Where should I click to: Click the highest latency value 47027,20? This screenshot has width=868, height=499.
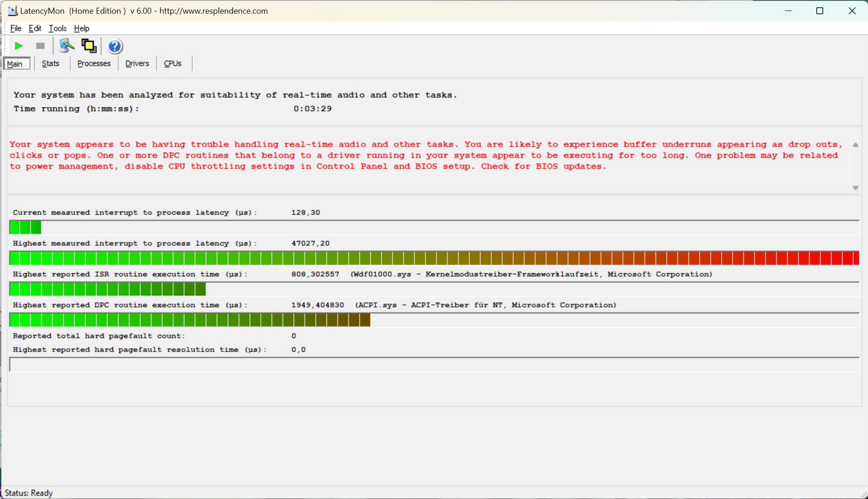[x=310, y=244]
